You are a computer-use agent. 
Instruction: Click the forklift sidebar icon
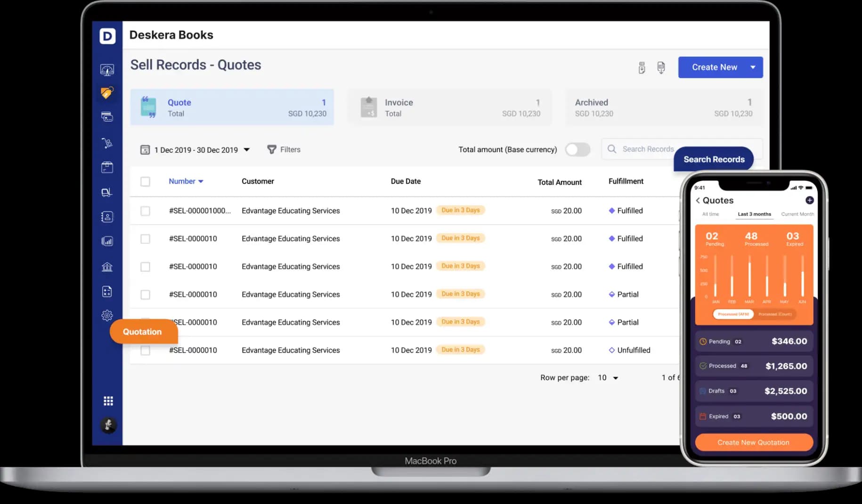pos(107,192)
